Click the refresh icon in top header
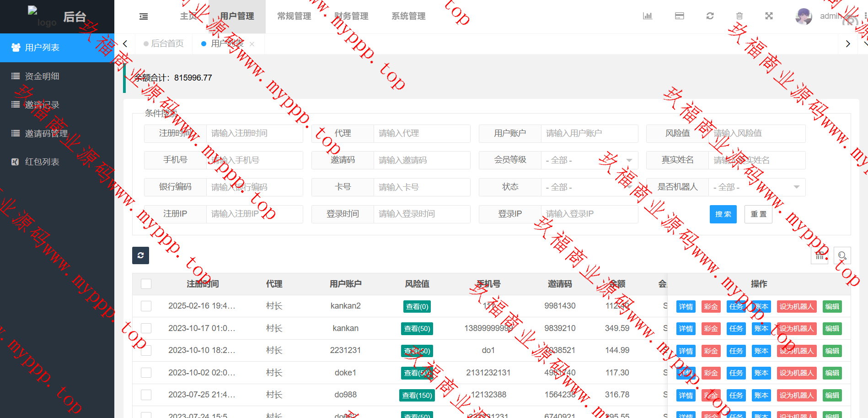868x418 pixels. click(x=710, y=16)
